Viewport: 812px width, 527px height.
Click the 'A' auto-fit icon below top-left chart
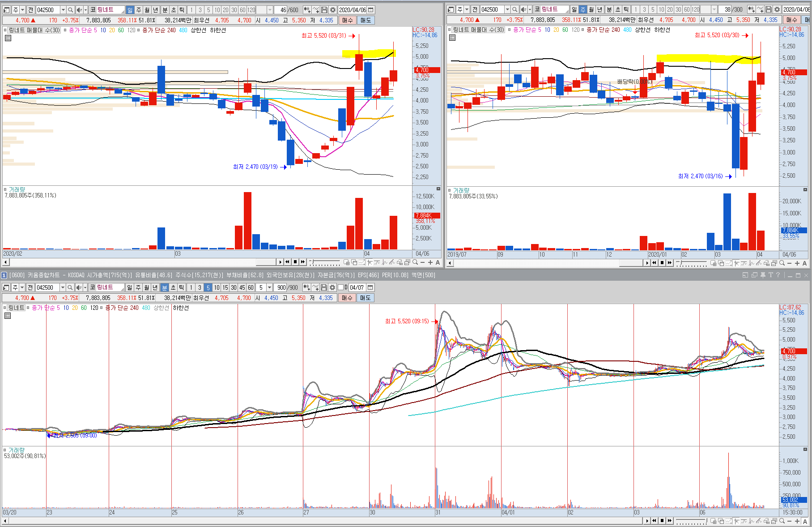point(438,262)
